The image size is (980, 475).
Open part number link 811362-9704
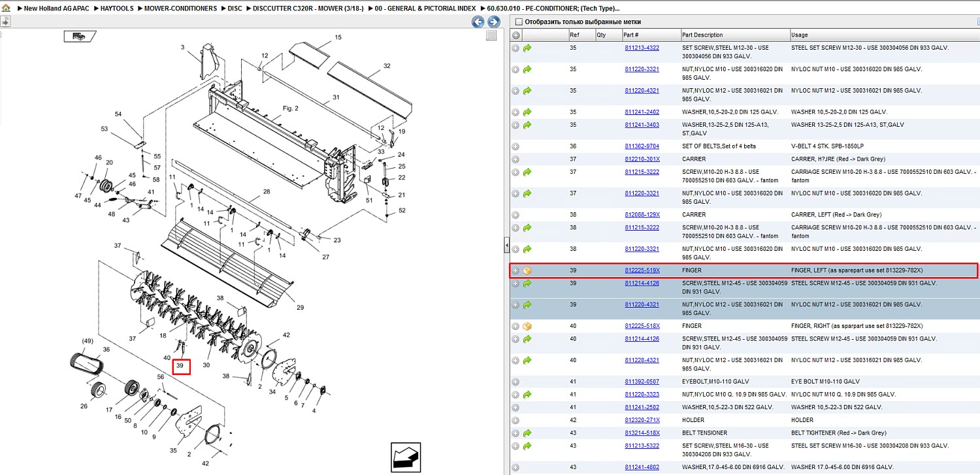click(642, 146)
